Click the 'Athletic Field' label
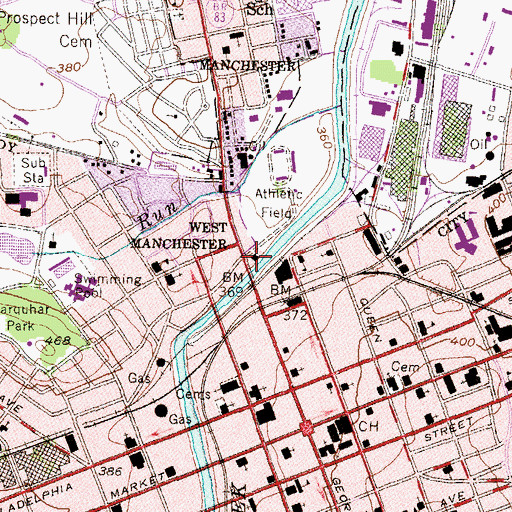512x512 pixels. click(279, 203)
